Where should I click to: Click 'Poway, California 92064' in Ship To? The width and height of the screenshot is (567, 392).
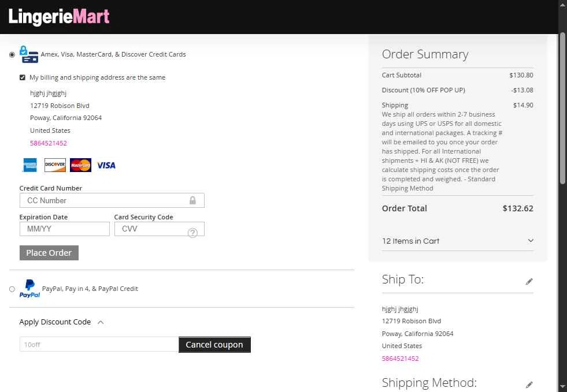(418, 334)
